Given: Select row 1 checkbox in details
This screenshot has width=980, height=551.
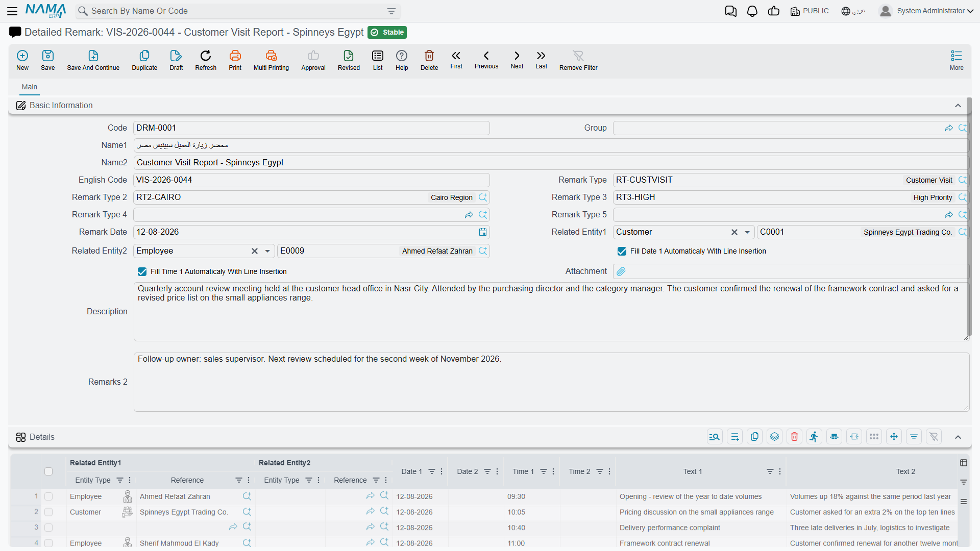Looking at the screenshot, I should tap(48, 496).
